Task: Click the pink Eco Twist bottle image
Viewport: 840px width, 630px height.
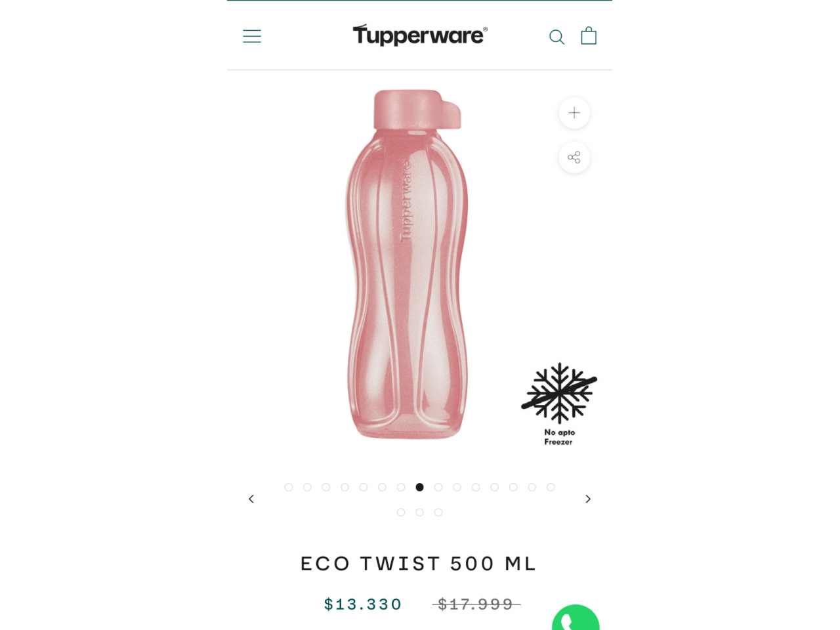Action: tap(408, 264)
